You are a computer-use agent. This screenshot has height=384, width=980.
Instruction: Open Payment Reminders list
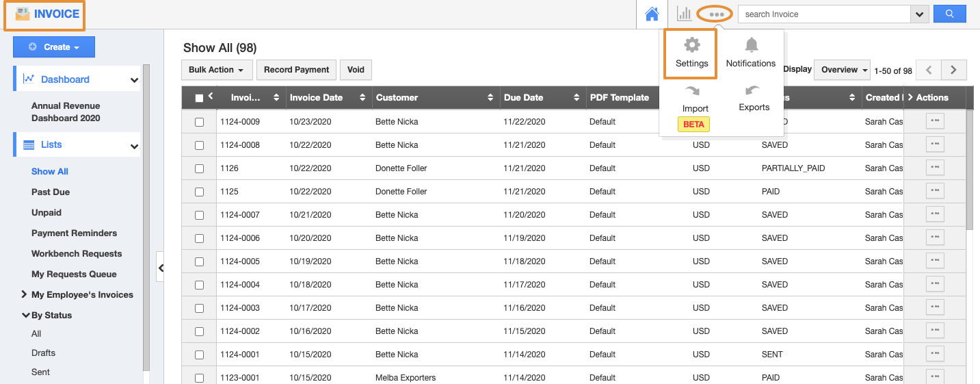coord(74,233)
